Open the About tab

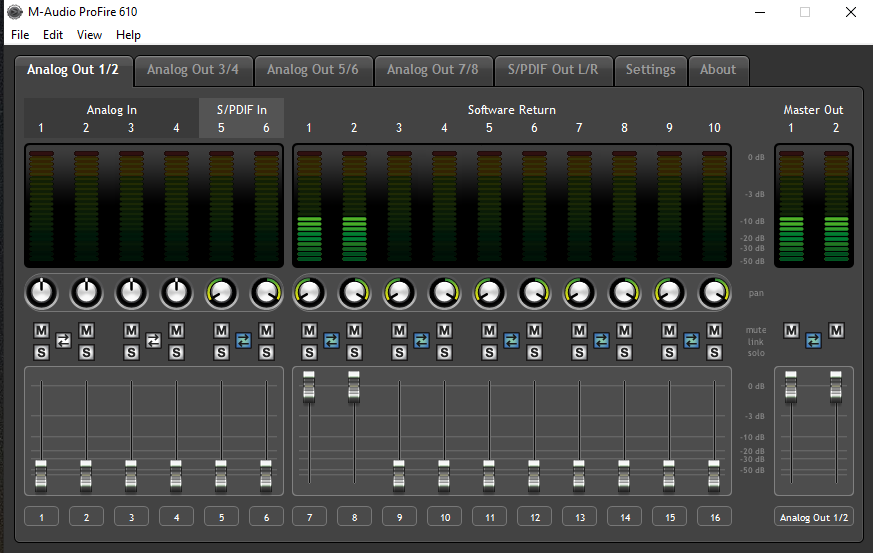pos(718,70)
